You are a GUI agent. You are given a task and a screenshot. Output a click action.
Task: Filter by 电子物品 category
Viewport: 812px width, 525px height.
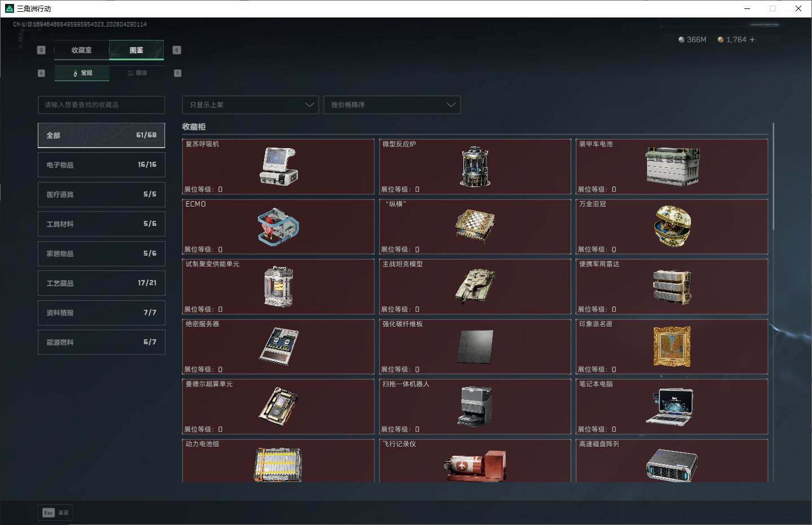[x=101, y=165]
